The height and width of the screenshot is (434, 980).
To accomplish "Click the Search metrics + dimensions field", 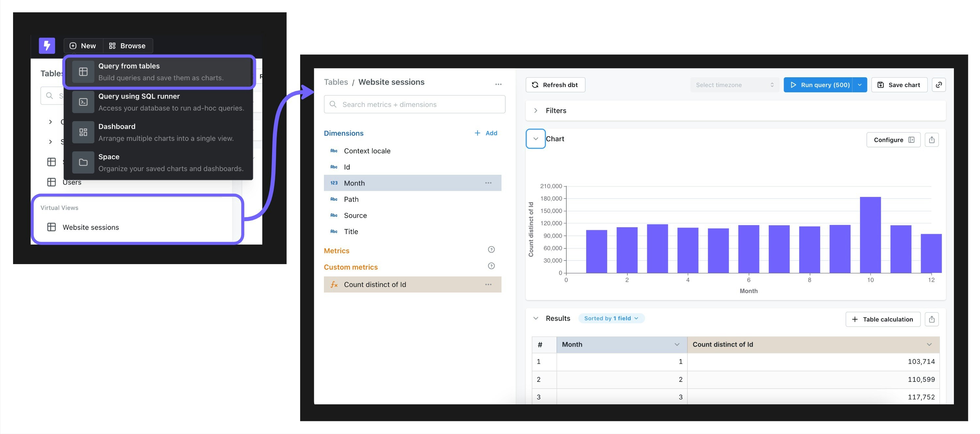I will click(x=414, y=104).
